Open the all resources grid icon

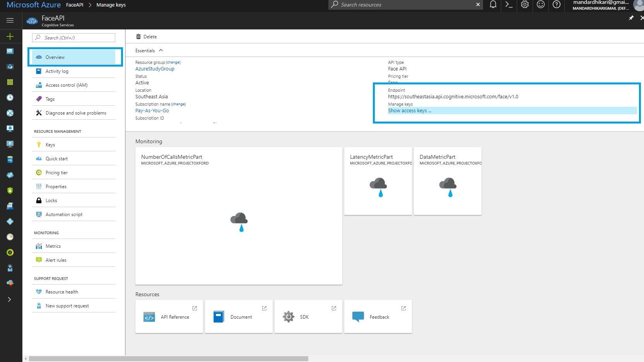10,82
